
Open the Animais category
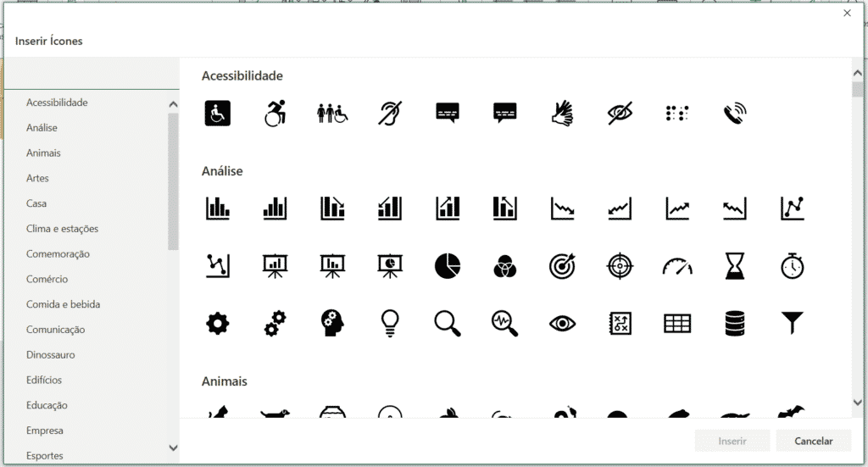(x=43, y=153)
